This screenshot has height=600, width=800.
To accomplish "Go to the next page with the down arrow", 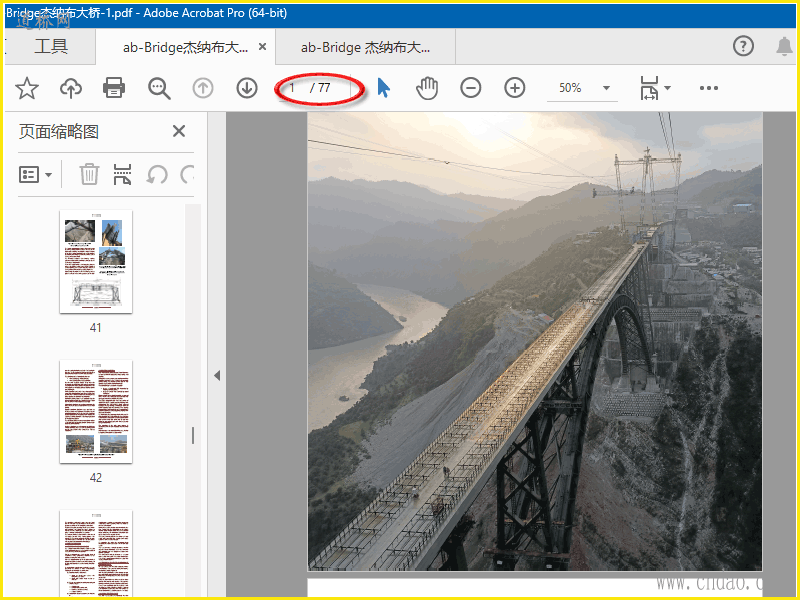I will [247, 88].
